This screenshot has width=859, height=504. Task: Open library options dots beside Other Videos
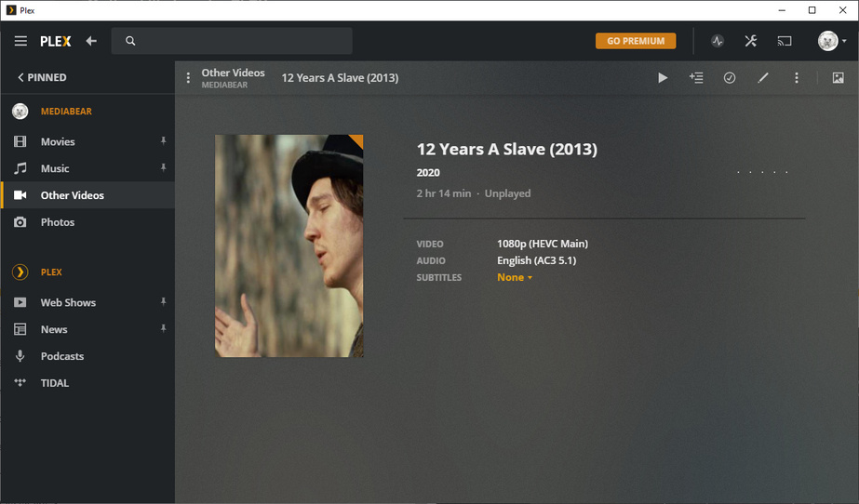pyautogui.click(x=188, y=78)
